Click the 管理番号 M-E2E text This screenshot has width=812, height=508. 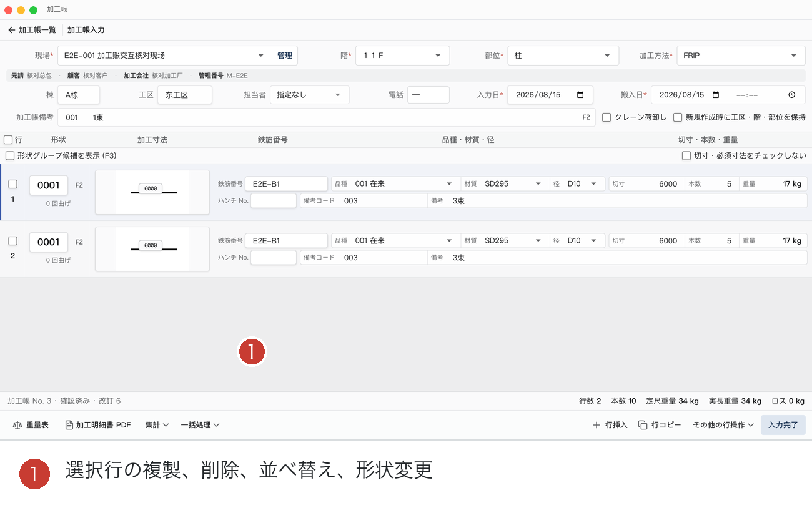tap(223, 76)
